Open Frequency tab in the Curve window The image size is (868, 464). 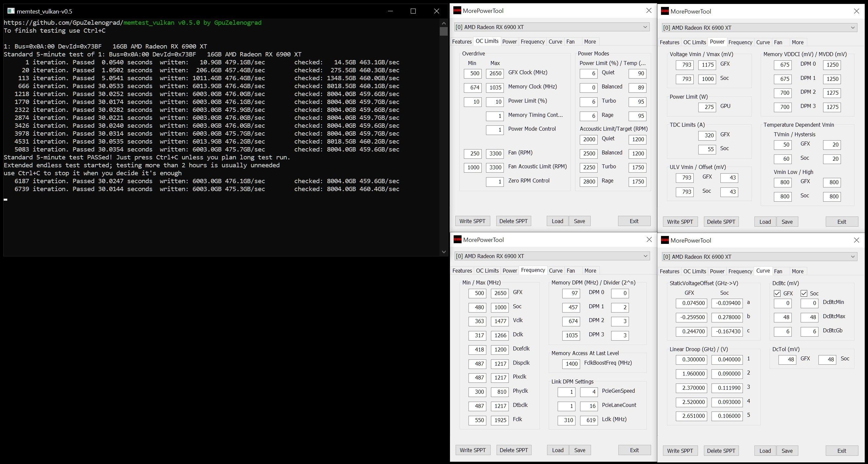tap(740, 271)
